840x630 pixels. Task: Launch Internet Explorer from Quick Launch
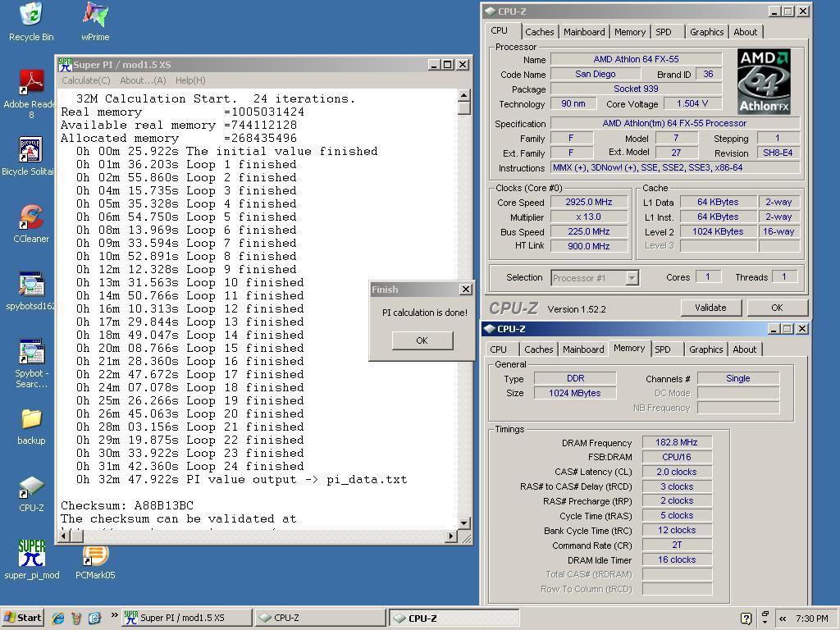pyautogui.click(x=58, y=618)
